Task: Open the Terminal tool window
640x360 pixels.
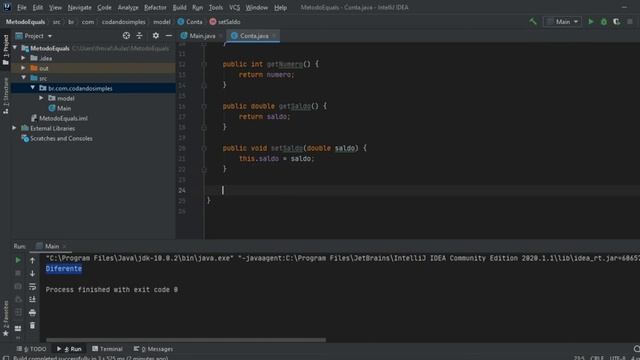Action: coord(107,349)
